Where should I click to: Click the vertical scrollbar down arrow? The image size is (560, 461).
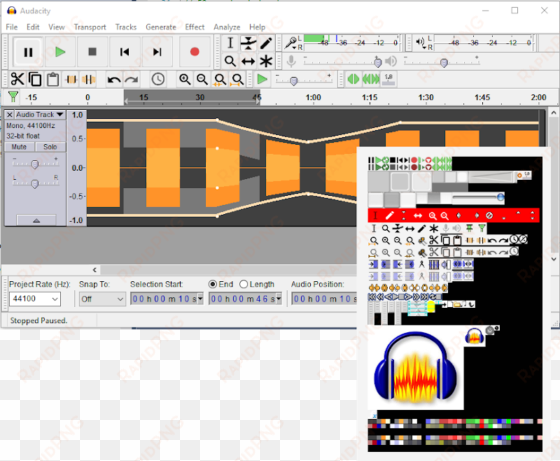tap(554, 259)
